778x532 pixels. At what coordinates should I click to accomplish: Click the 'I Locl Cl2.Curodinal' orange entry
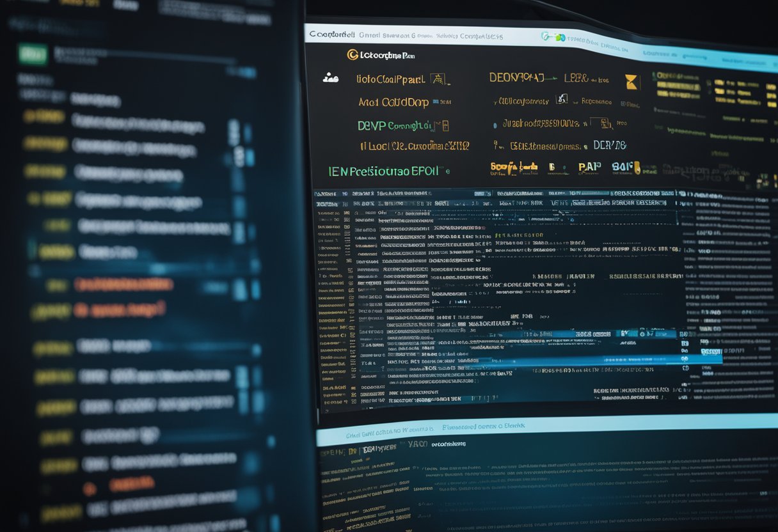(x=415, y=146)
